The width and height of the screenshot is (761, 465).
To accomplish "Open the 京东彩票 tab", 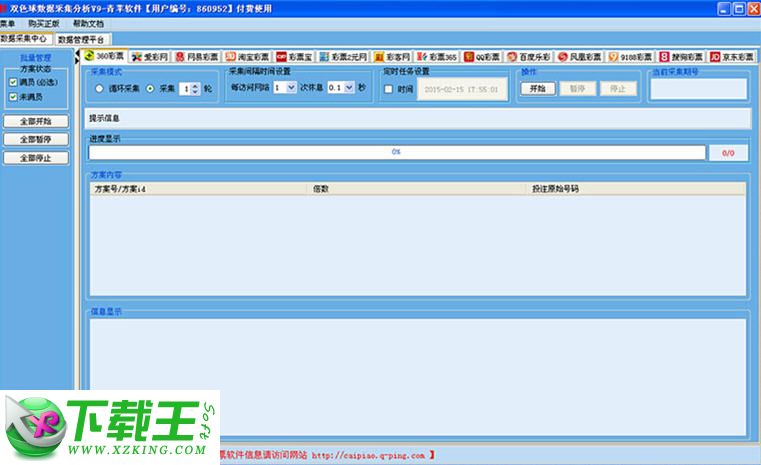I will click(732, 57).
